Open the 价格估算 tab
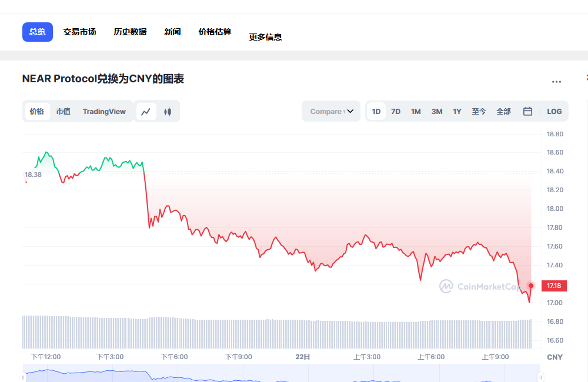 pos(215,32)
